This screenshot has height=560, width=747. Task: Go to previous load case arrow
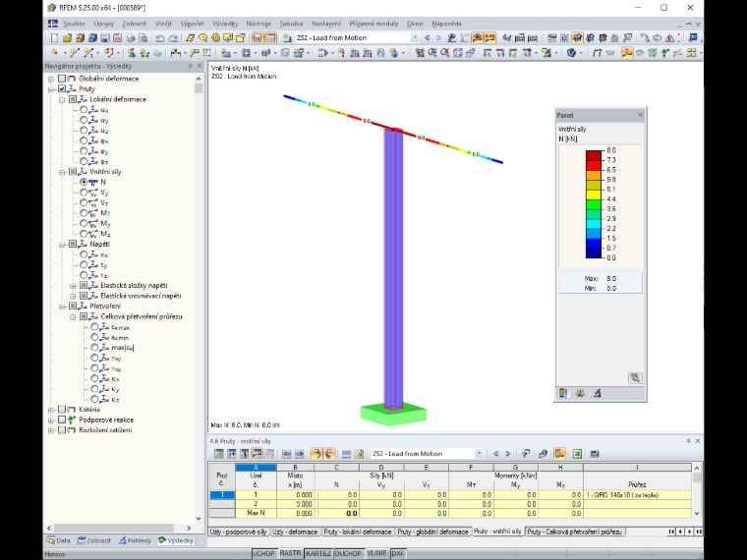(x=427, y=37)
